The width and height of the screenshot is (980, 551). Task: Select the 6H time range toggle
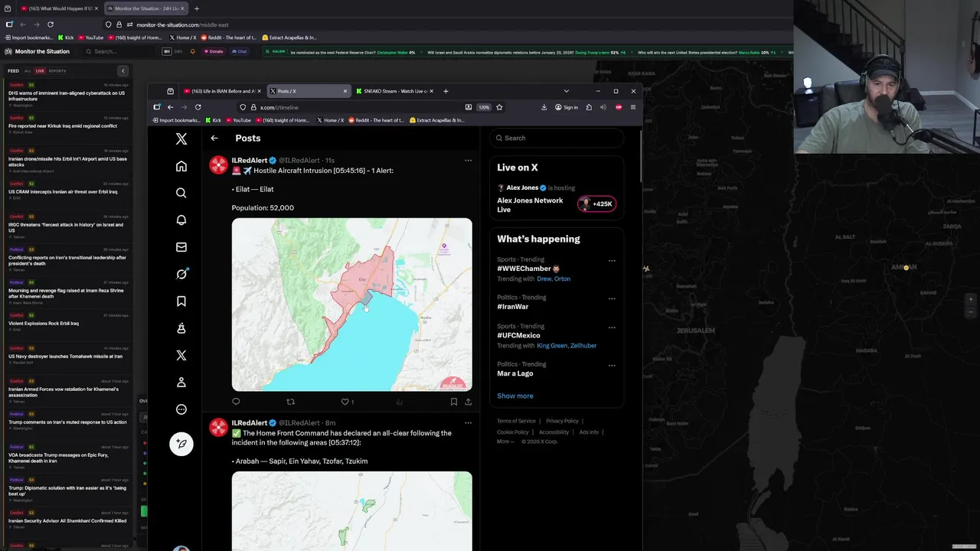click(167, 51)
